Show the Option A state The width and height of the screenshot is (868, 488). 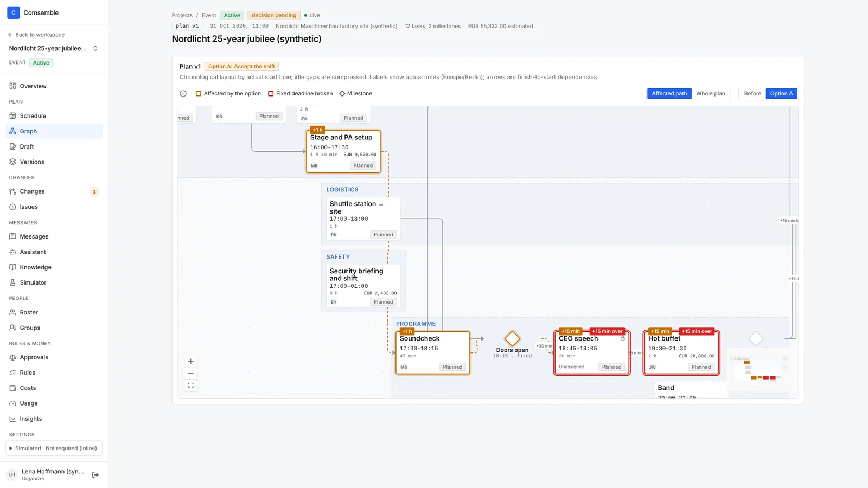point(781,94)
